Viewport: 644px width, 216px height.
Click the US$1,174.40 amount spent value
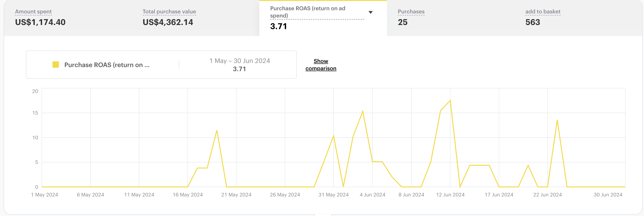tap(40, 22)
